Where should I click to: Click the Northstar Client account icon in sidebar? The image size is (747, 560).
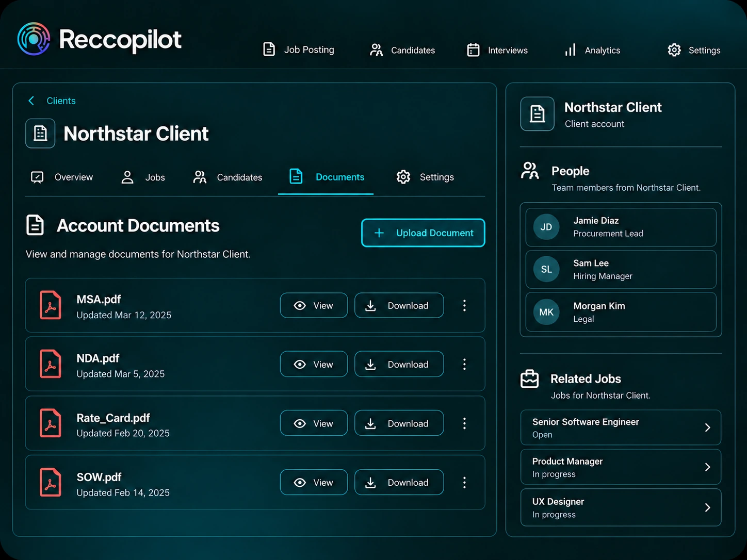(x=537, y=114)
